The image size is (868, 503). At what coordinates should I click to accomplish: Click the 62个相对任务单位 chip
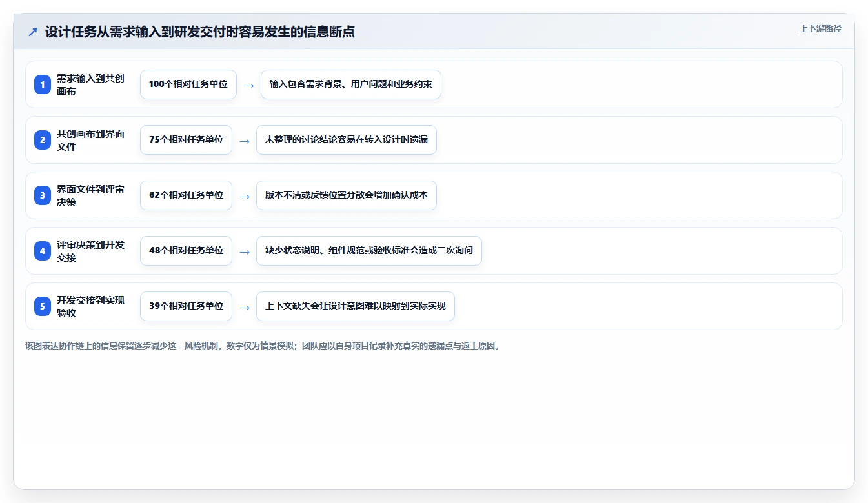coord(186,195)
